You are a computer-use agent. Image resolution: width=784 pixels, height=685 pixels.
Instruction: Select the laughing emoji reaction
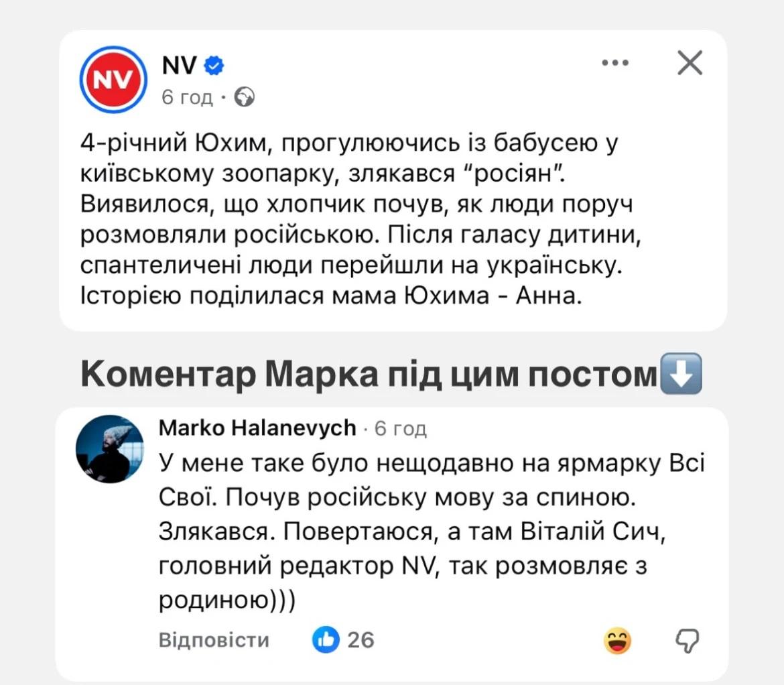(617, 641)
